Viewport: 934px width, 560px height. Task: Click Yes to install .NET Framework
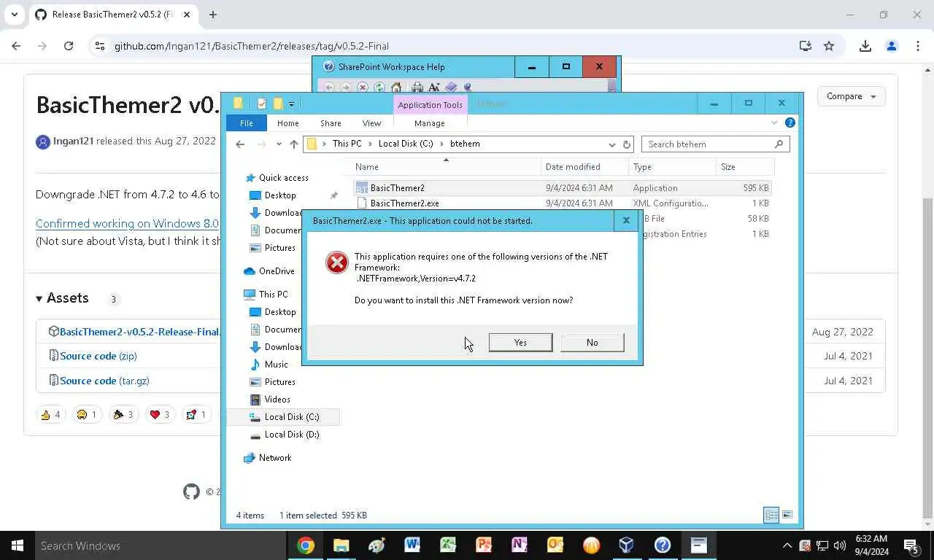click(520, 343)
